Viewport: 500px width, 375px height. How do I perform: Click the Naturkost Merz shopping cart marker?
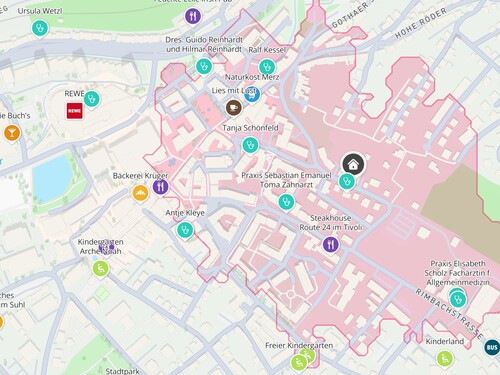(252, 95)
